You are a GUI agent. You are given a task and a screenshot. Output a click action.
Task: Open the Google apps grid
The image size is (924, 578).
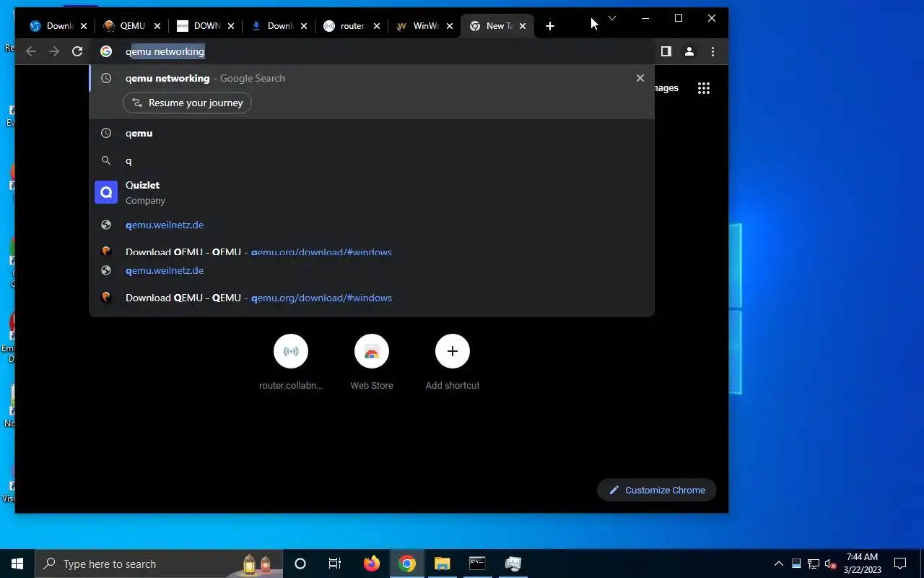[x=704, y=88]
